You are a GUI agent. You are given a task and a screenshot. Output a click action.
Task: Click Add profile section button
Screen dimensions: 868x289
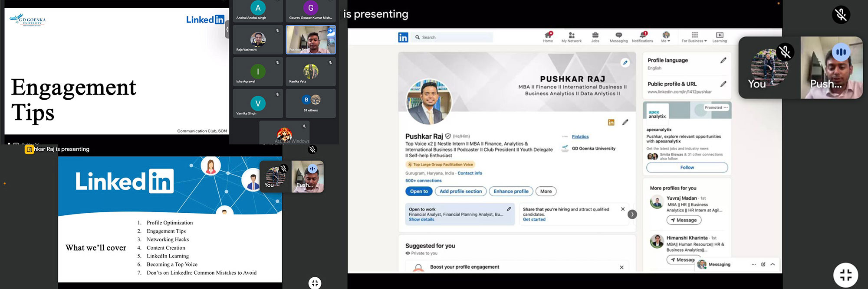[460, 191]
